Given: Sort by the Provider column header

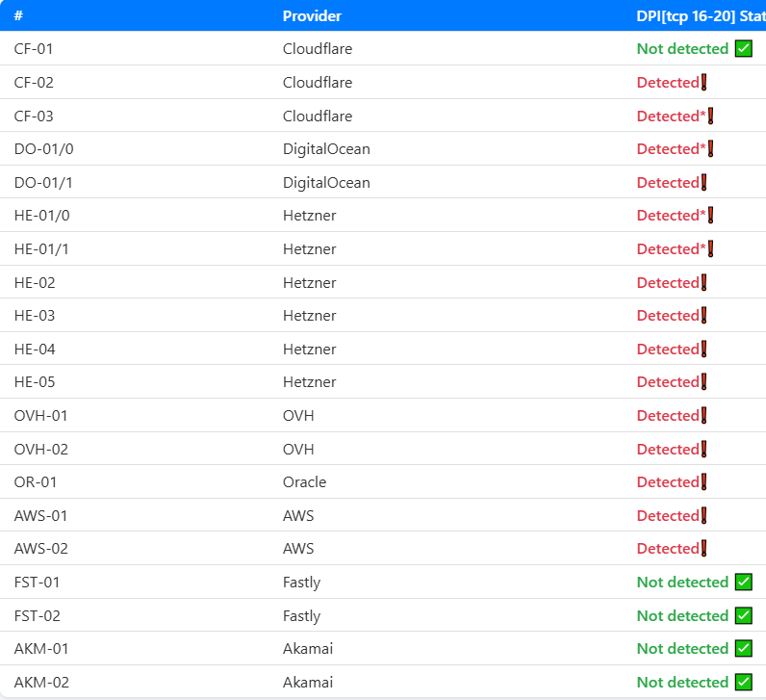Looking at the screenshot, I should pos(312,16).
